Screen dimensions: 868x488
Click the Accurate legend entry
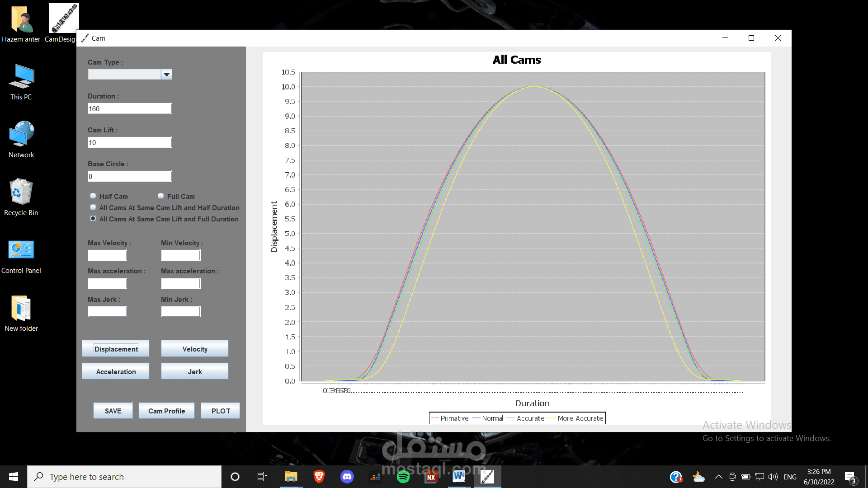click(x=525, y=418)
